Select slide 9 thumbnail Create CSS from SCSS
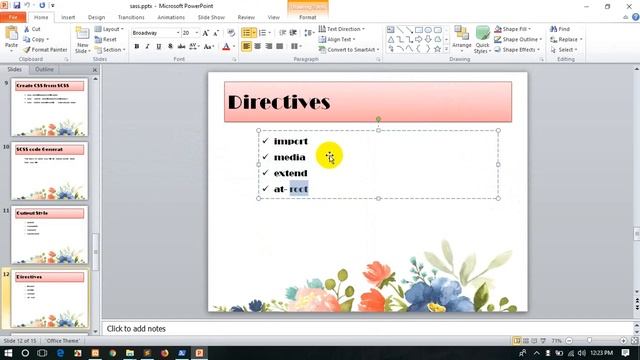640x360 pixels. click(x=49, y=107)
